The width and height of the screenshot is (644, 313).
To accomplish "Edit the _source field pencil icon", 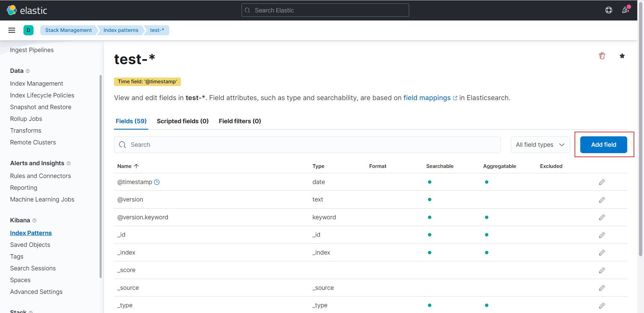I will (x=602, y=288).
